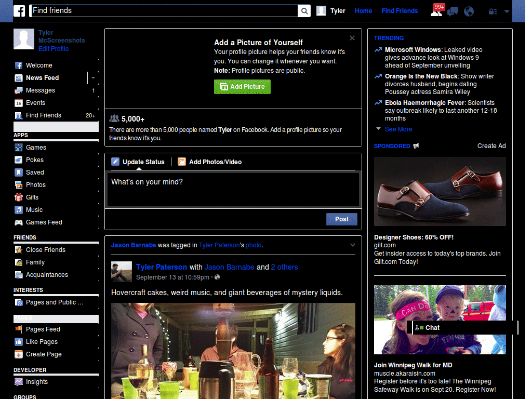Select the Update Status tab

[x=138, y=162]
